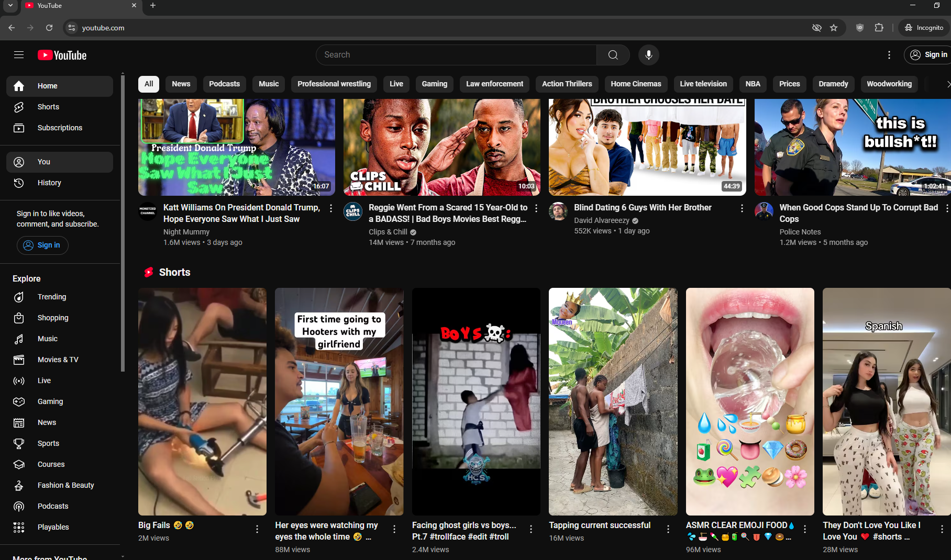Image resolution: width=951 pixels, height=560 pixels.
Task: Select the Law enforcement filter chip
Action: point(494,84)
